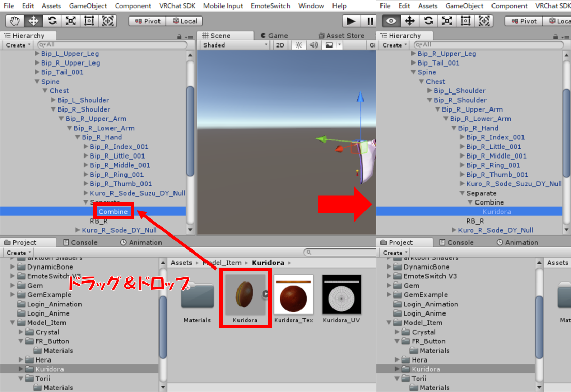Viewport: 571px width, 392px height.
Task: Select the Scale tool in left toolbar
Action: (x=71, y=21)
